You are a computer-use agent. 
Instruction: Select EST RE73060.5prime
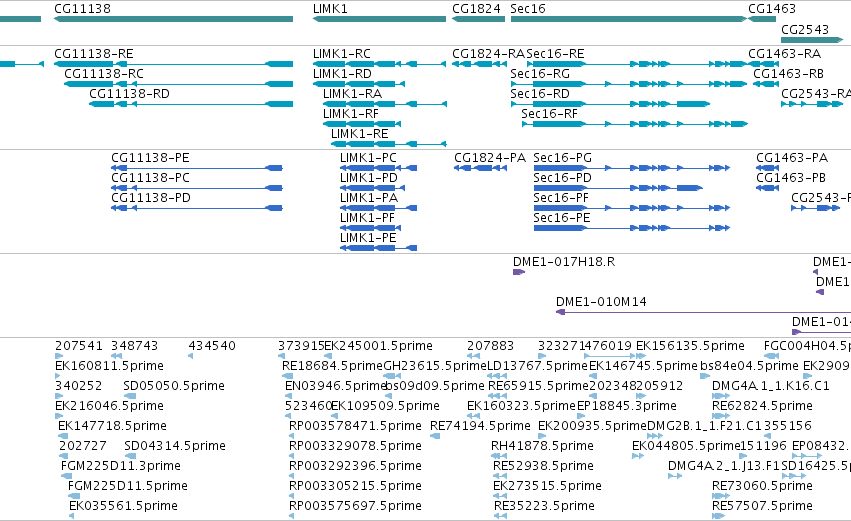763,486
